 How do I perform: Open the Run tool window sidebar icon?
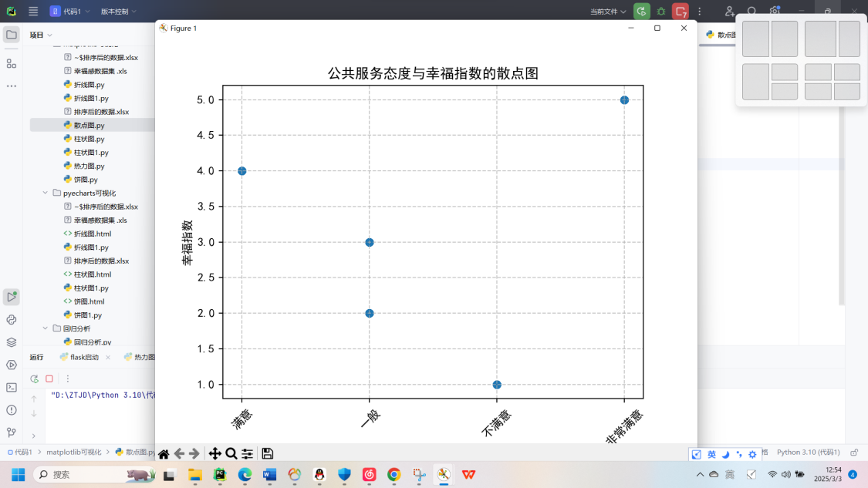12,297
